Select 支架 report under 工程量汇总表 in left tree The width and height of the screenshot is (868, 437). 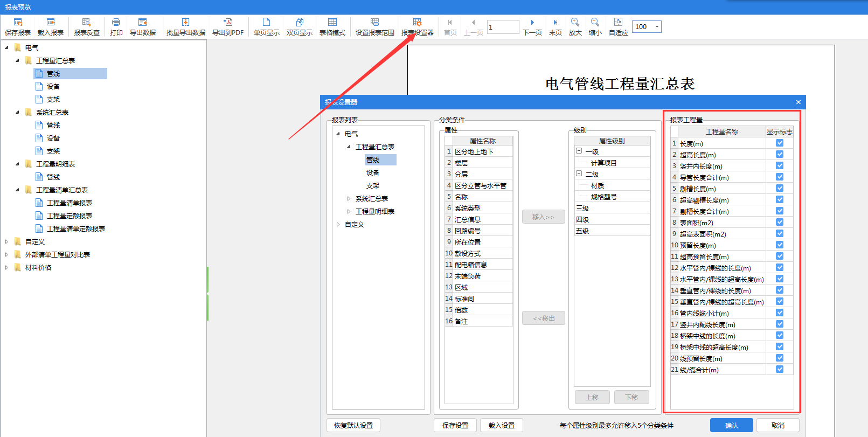[x=53, y=100]
